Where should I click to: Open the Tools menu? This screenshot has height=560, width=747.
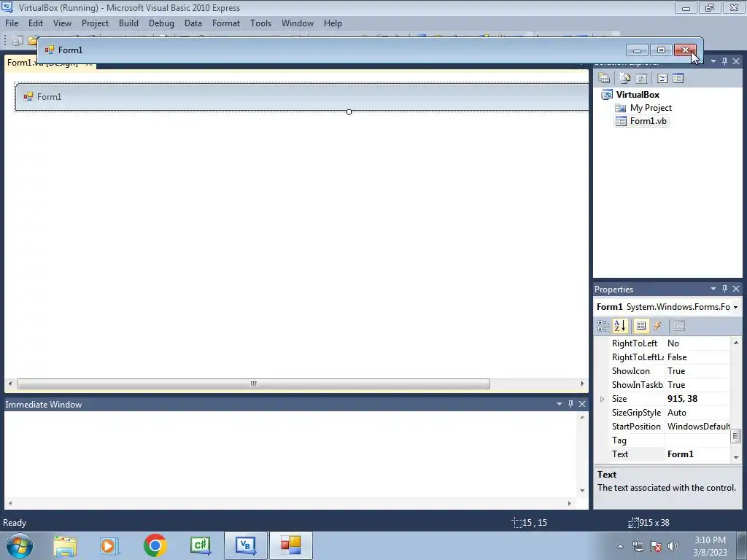[x=261, y=23]
